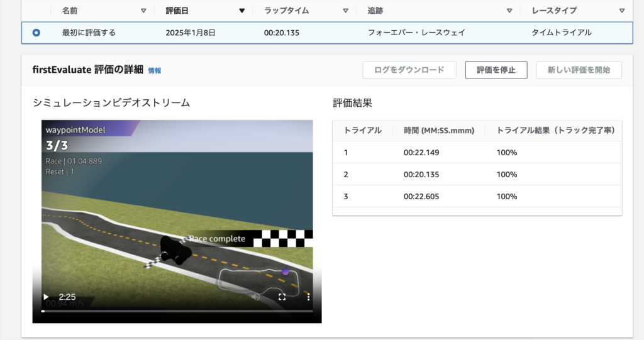Click lap time 00:20.135 in top row
This screenshot has width=644, height=340.
tap(281, 33)
